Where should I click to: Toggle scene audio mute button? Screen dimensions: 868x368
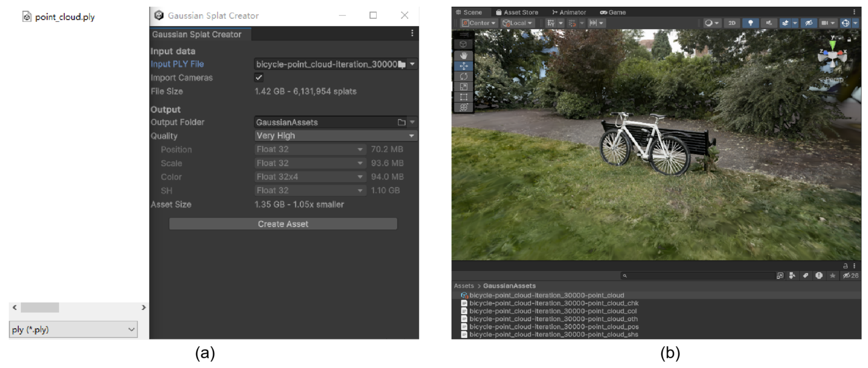pyautogui.click(x=769, y=23)
